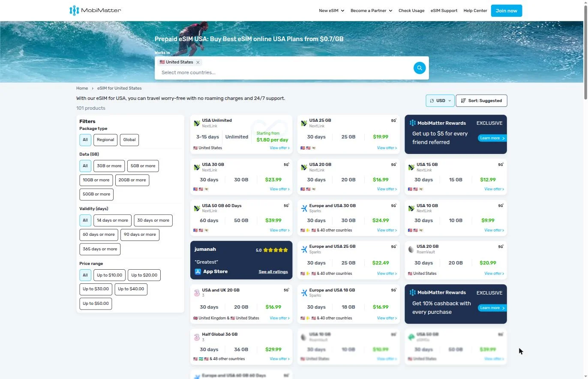Click the Sparks logo on Europe and USA 18 GB
Viewport: 588px width, 379px height.
304,293
